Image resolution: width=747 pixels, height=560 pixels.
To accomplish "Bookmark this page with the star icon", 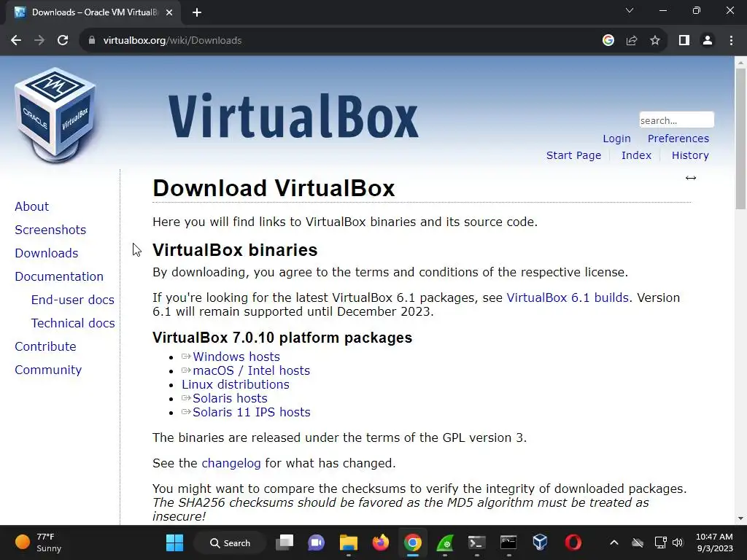I will pyautogui.click(x=655, y=41).
